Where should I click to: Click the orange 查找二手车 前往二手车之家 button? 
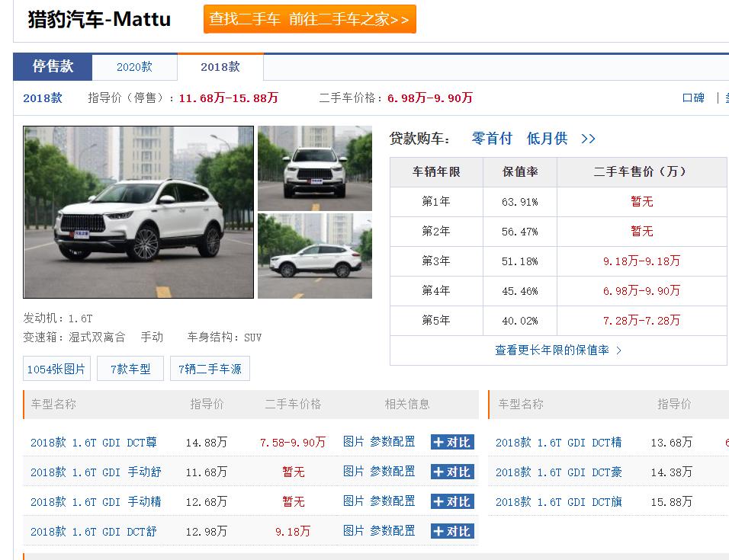pyautogui.click(x=309, y=19)
